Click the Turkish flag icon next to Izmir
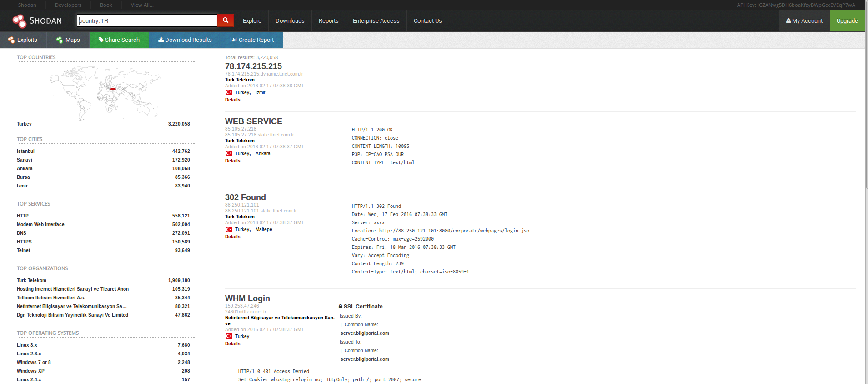 [x=229, y=92]
